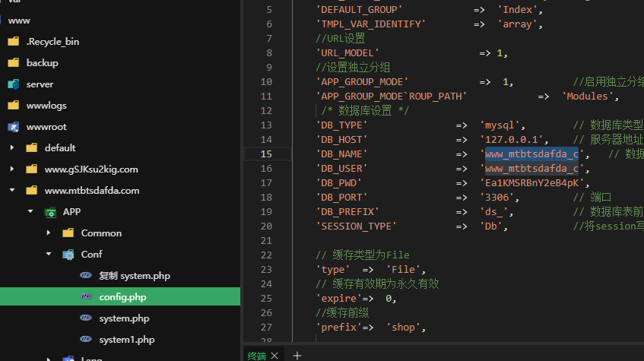The height and width of the screenshot is (361, 644).
Task: Expand the www.gSJKsu2kig.com folder
Action: pyautogui.click(x=12, y=169)
